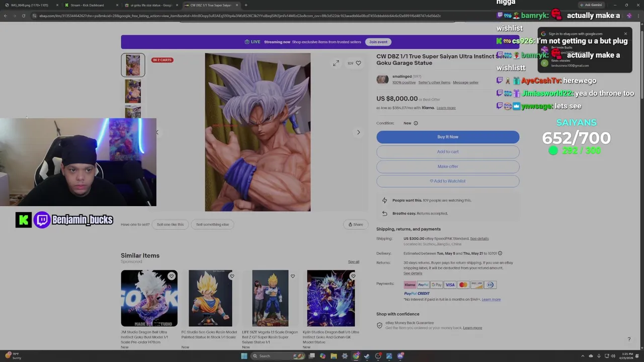Save the Vegeta life size statue heart

tap(292, 276)
